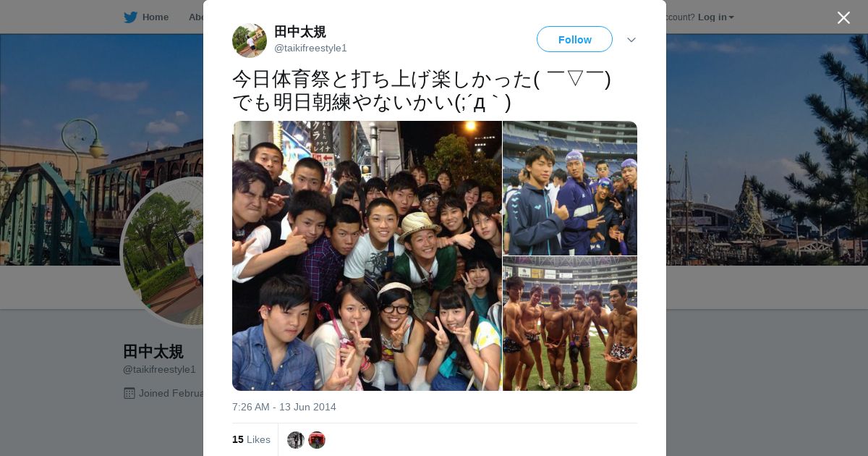Viewport: 868px width, 456px height.
Task: Open the About menu item behind modal
Action: (195, 17)
